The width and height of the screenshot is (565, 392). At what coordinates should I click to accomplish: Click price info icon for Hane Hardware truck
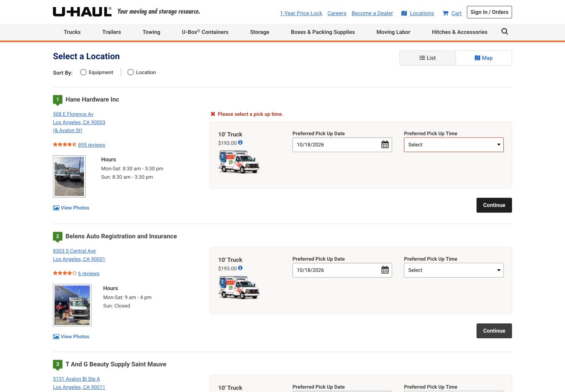(x=240, y=143)
